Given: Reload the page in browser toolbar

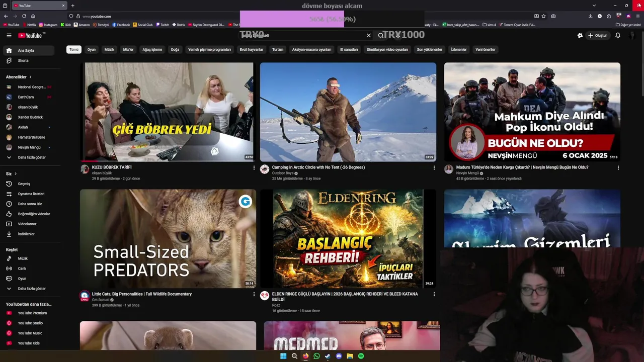Looking at the screenshot, I should click(24, 16).
